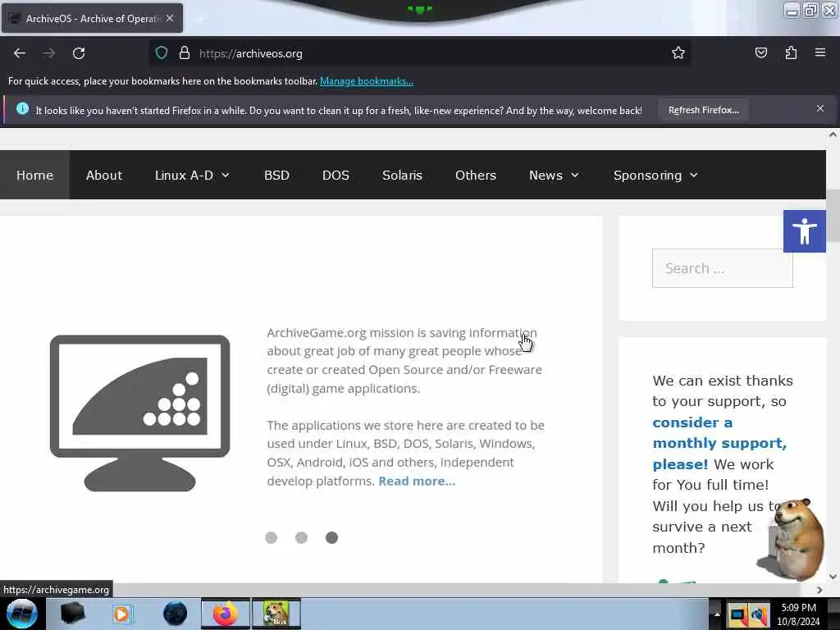Screen dimensions: 840x630
Task: Open the tracking protection shield icon
Action: 162,53
